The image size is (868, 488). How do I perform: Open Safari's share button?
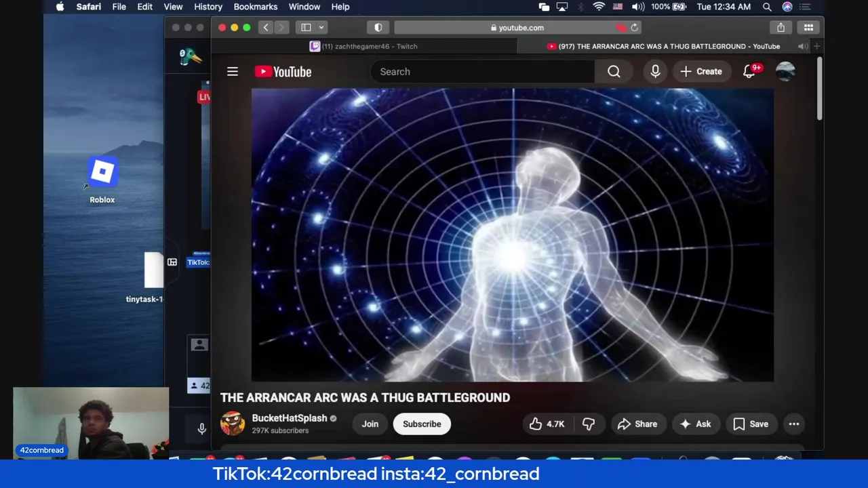pyautogui.click(x=781, y=28)
